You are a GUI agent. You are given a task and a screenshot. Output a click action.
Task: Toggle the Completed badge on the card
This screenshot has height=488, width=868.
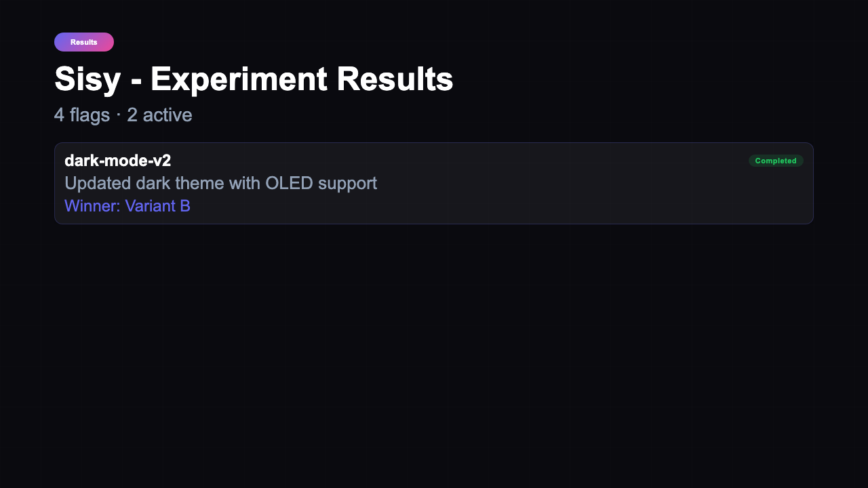pos(776,161)
